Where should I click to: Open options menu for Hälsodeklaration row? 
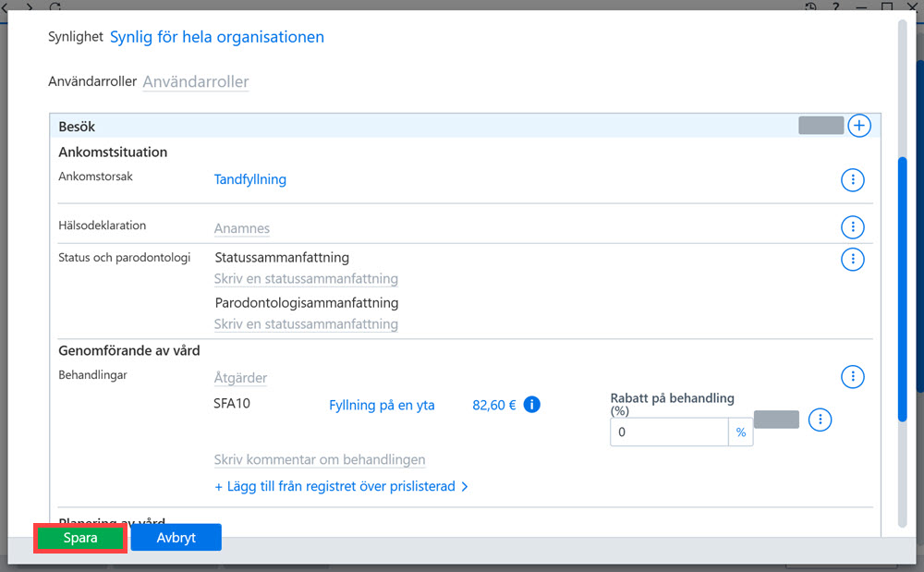852,226
